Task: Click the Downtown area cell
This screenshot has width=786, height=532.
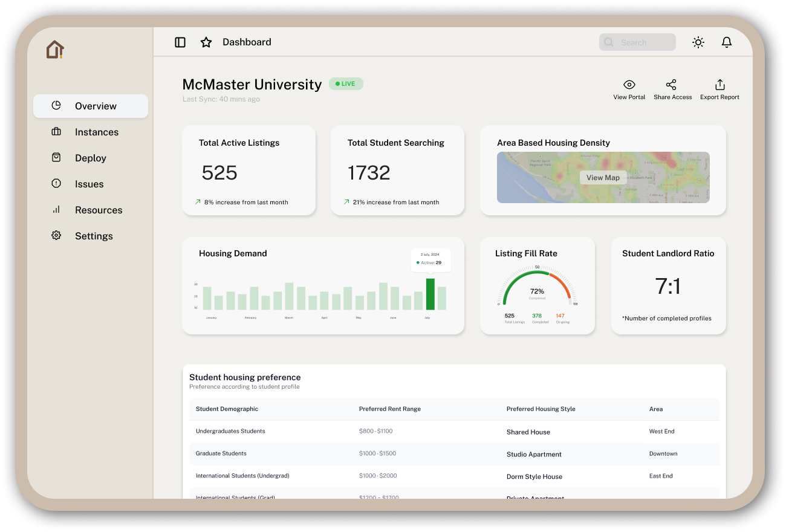Action: 663,454
